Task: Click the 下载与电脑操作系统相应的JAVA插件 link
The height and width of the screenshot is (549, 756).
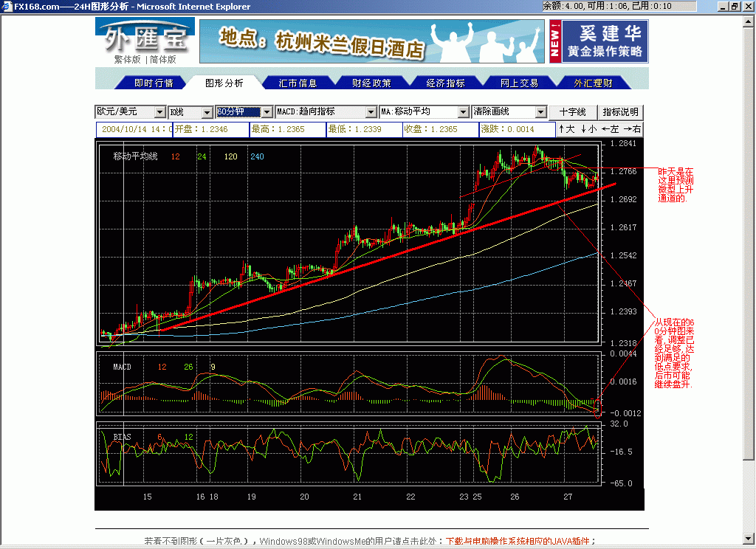Action: click(x=518, y=542)
